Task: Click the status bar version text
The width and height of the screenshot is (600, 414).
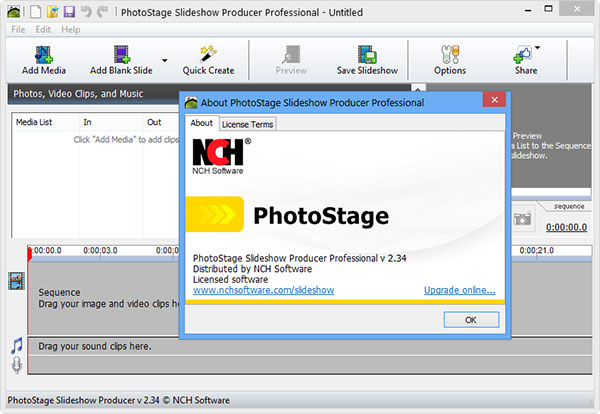Action: (x=119, y=400)
